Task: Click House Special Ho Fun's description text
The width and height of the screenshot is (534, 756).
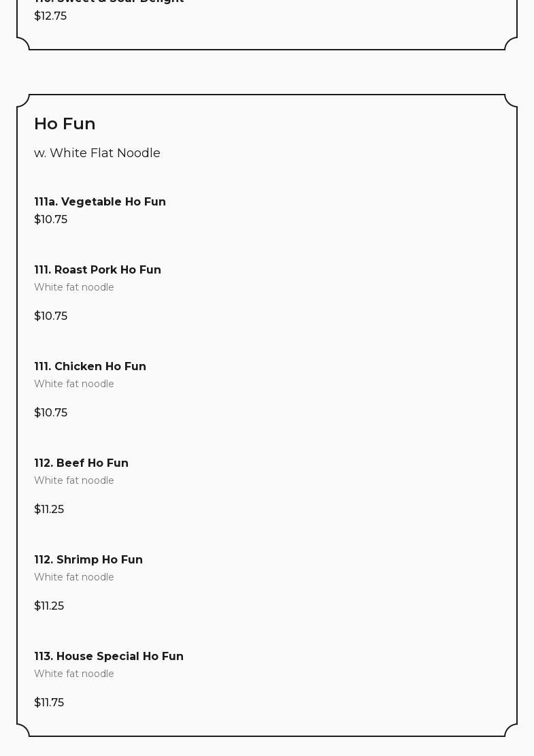Action: click(x=74, y=674)
